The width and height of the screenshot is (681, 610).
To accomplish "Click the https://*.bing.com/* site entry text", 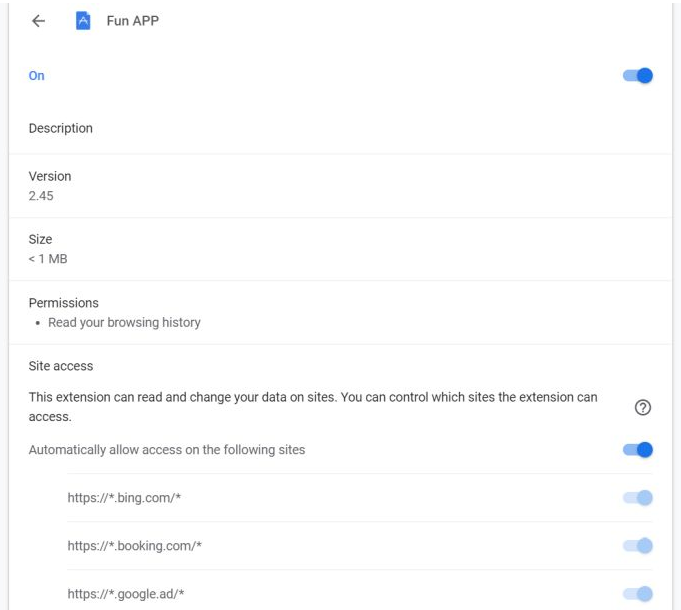I will (x=124, y=498).
